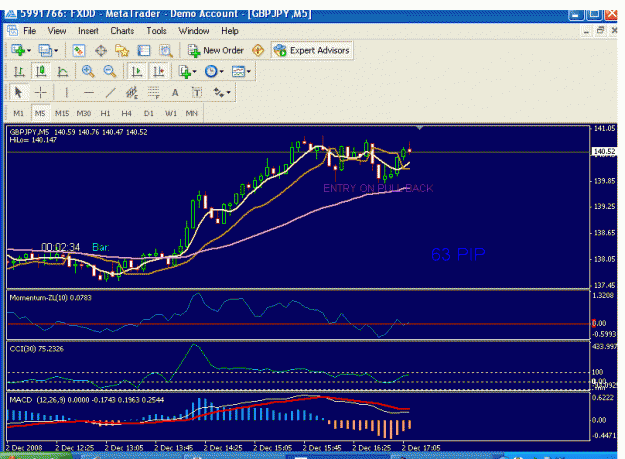The height and width of the screenshot is (459, 625).
Task: Switch to the M5 timeframe
Action: pyautogui.click(x=40, y=114)
